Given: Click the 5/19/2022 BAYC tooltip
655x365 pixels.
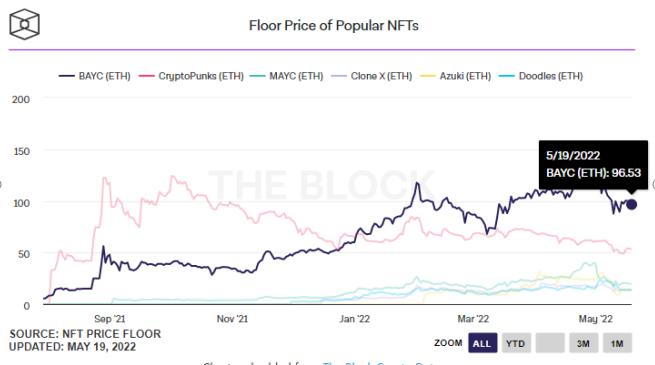Looking at the screenshot, I should click(x=593, y=165).
